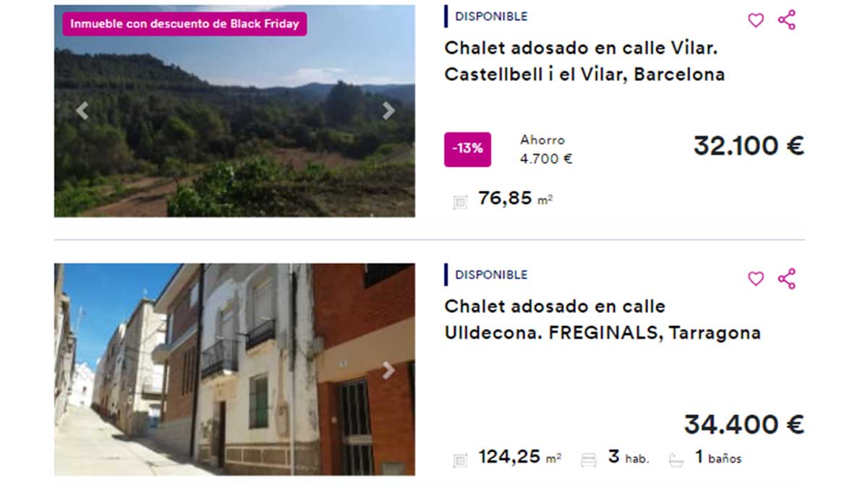Screen dimensions: 868x488
Task: Click the bathtub icon beside 1 baños
Action: click(676, 460)
